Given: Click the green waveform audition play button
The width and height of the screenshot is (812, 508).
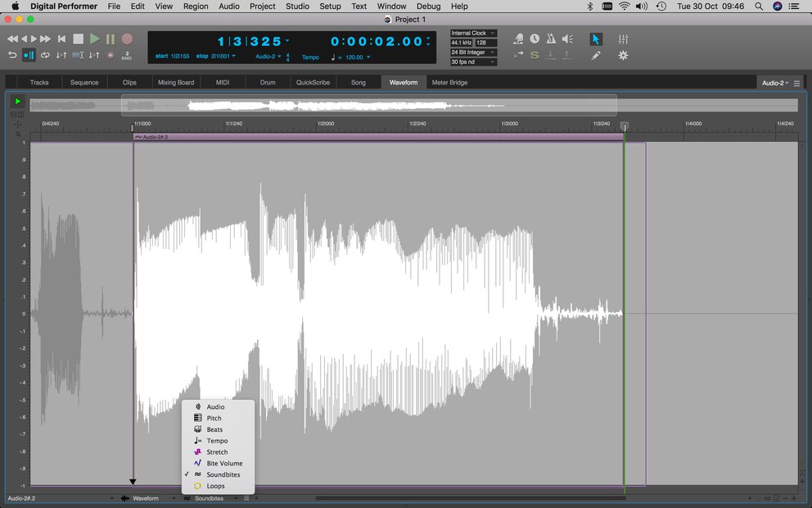Looking at the screenshot, I should coord(18,102).
